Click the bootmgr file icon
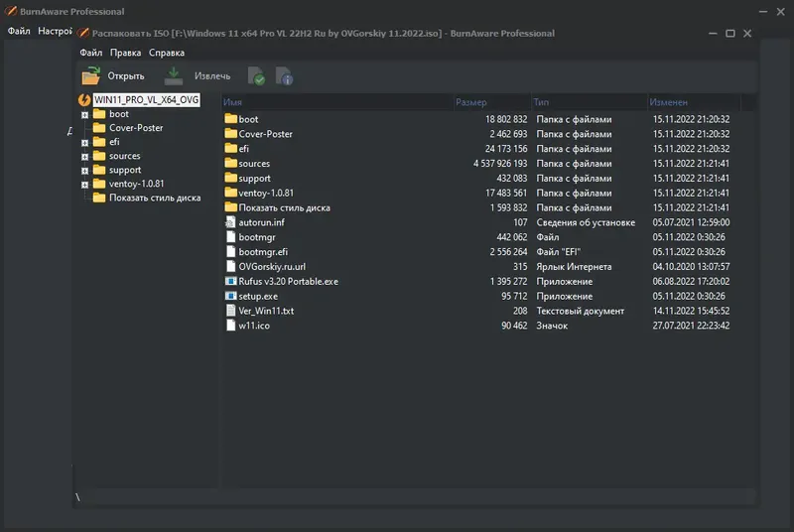Screen dimensions: 794x532 (230, 237)
